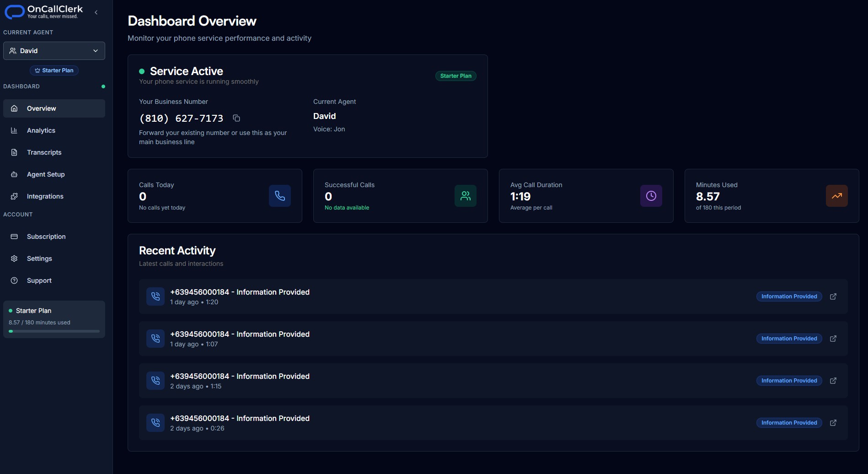Click the trending arrow icon in Minutes Used
Image resolution: width=868 pixels, height=474 pixels.
(x=836, y=196)
